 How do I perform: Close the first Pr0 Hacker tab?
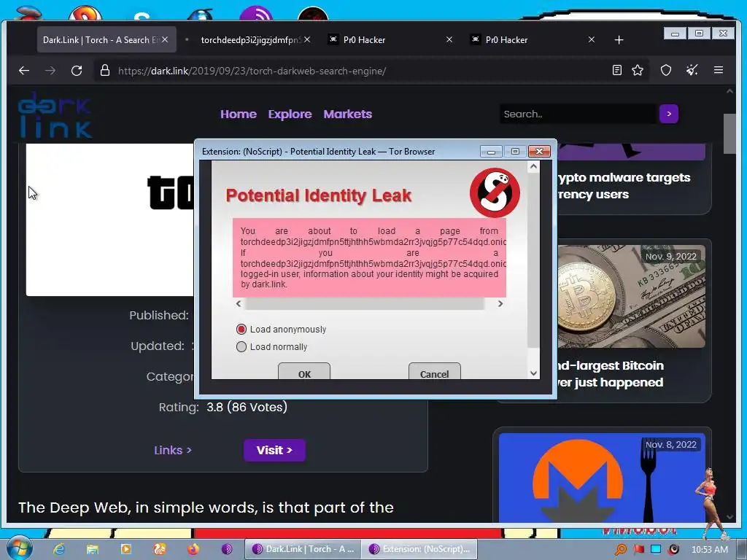[x=449, y=39]
